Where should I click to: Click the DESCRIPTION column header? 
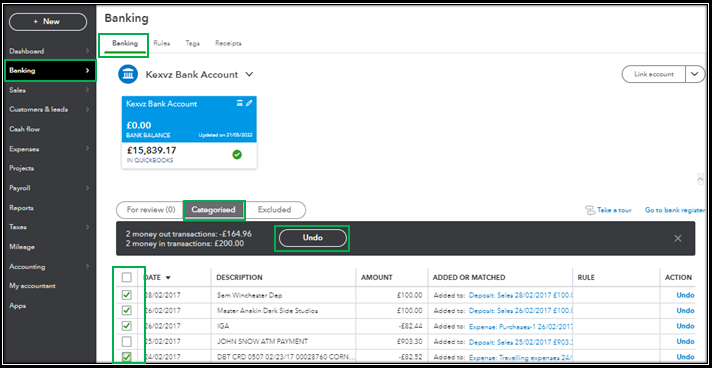(239, 277)
